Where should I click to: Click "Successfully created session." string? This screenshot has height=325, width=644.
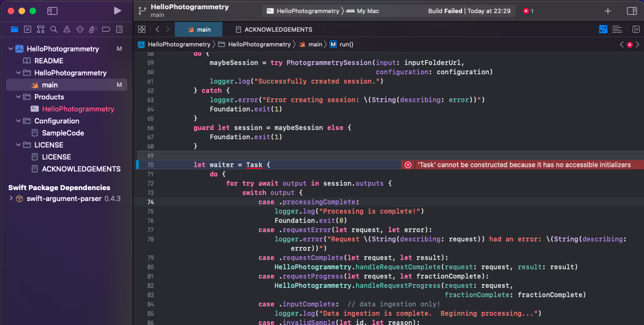(317, 81)
